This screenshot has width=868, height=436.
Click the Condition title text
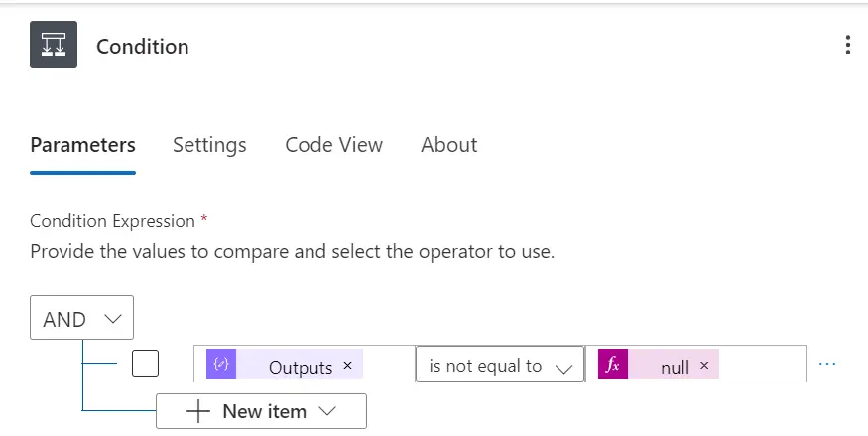pyautogui.click(x=142, y=46)
